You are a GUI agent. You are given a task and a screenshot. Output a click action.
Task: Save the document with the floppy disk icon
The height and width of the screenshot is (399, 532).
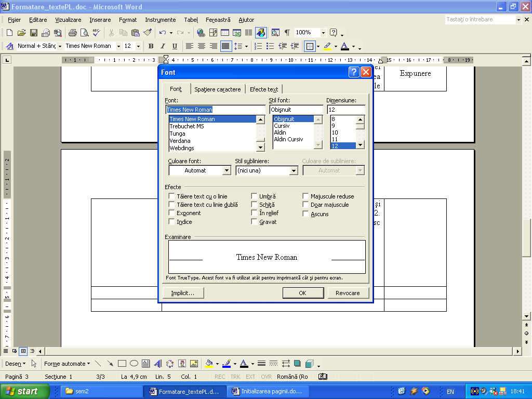click(x=34, y=33)
